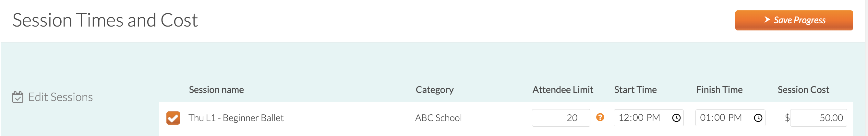Click the dollar sign beside session cost

pyautogui.click(x=787, y=118)
